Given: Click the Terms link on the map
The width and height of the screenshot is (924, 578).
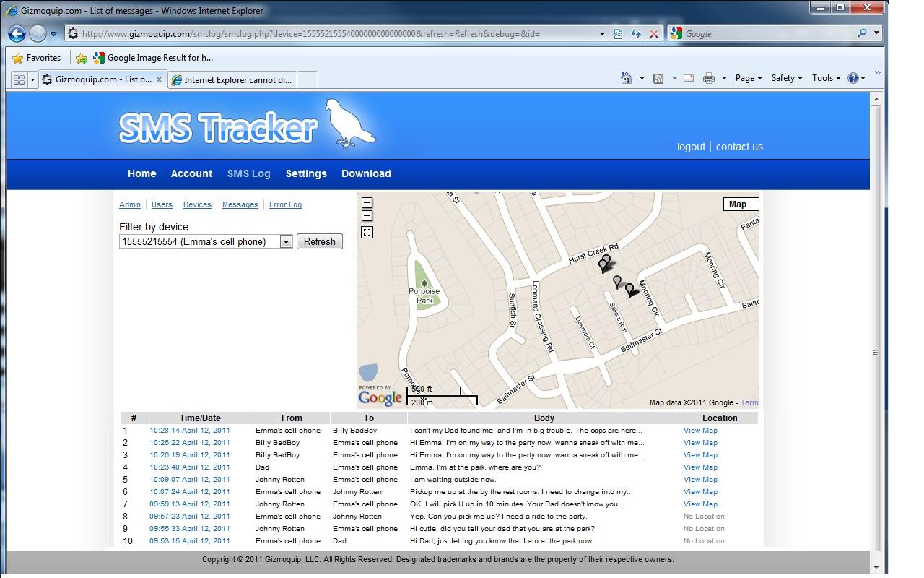Looking at the screenshot, I should [x=750, y=403].
